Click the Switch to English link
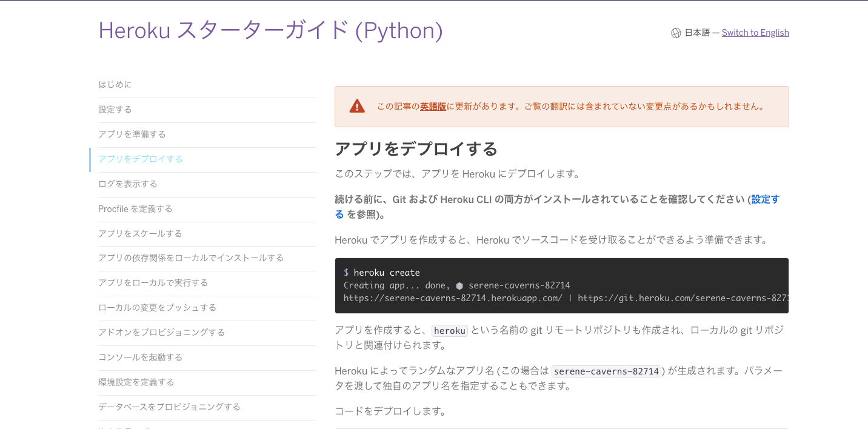The width and height of the screenshot is (868, 429). [755, 32]
